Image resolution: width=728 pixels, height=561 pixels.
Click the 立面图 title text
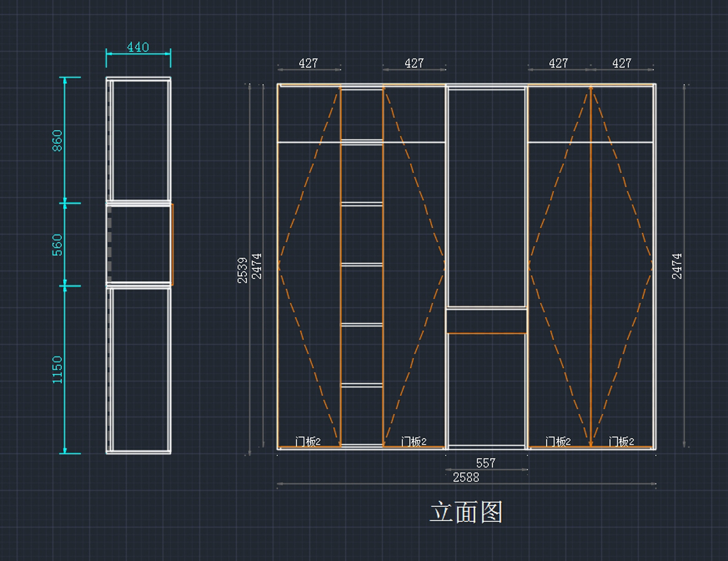(x=466, y=512)
